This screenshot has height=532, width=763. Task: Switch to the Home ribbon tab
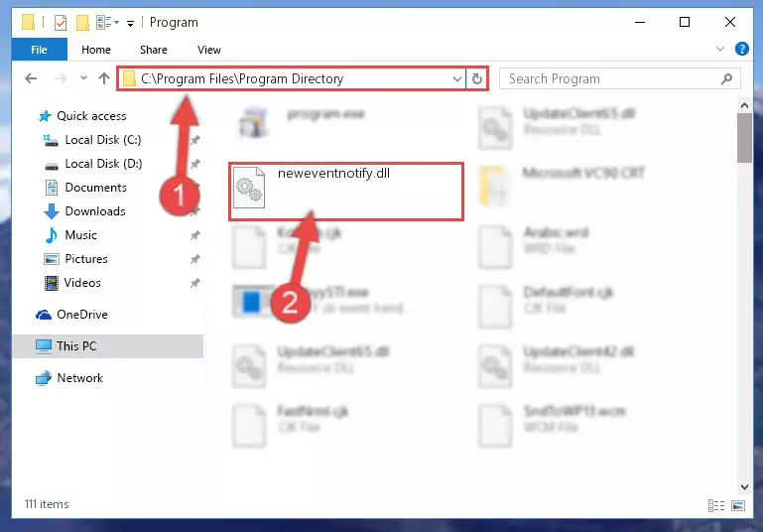coord(96,50)
